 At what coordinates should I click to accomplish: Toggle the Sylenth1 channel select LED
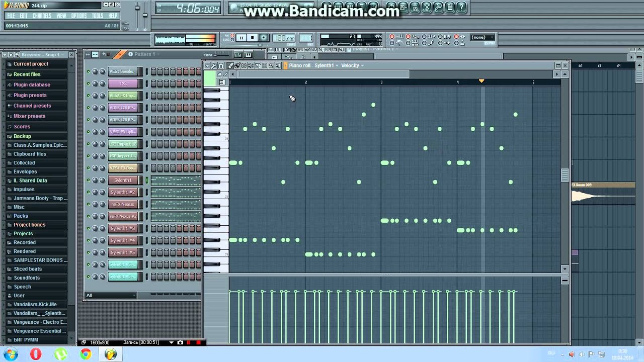147,180
